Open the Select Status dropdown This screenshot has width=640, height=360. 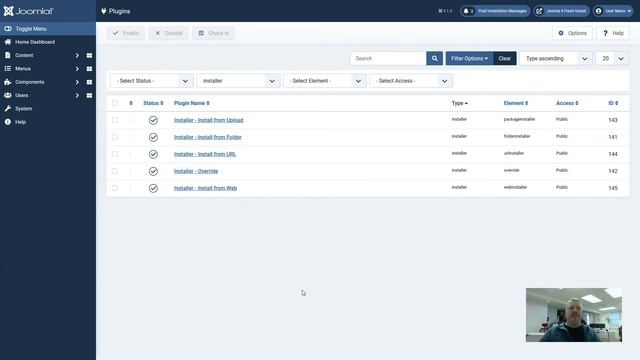pyautogui.click(x=152, y=81)
